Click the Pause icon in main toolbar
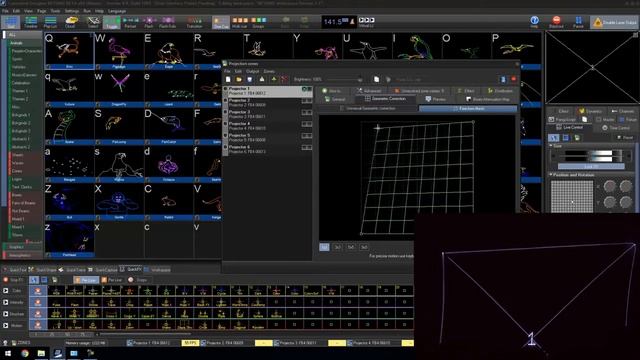The height and width of the screenshot is (360, 640). point(578,22)
